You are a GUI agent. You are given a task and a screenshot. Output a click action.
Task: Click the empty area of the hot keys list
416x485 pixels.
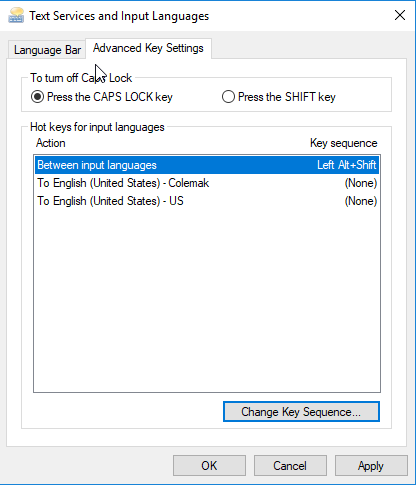[207, 300]
